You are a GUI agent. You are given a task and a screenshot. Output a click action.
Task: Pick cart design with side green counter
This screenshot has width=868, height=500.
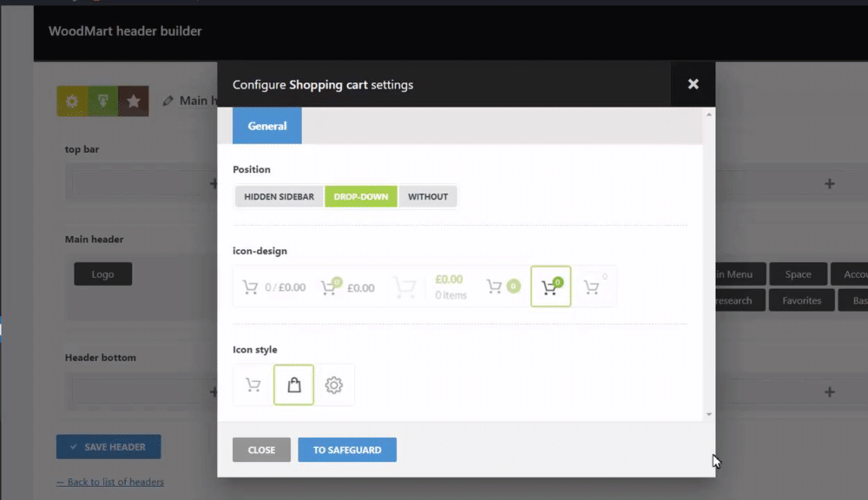tap(503, 286)
